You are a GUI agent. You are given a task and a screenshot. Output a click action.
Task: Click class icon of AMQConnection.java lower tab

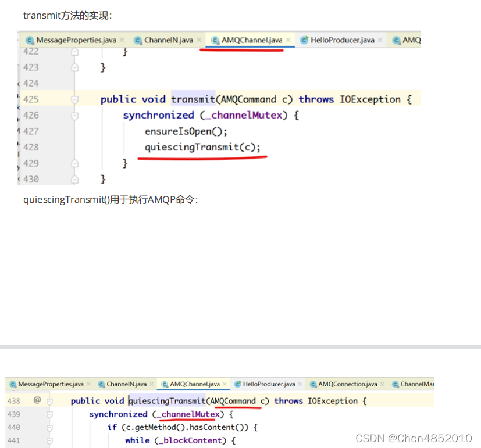coord(313,384)
